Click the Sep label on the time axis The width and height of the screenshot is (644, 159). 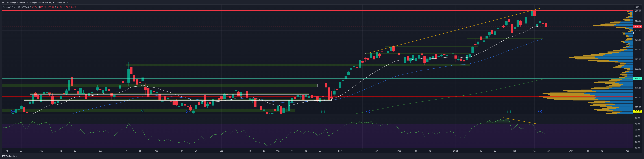click(x=221, y=151)
